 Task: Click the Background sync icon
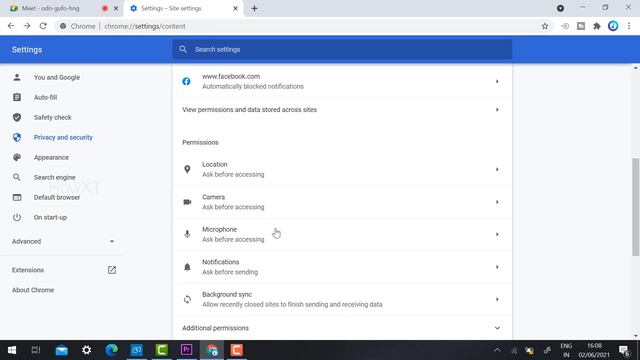(187, 299)
